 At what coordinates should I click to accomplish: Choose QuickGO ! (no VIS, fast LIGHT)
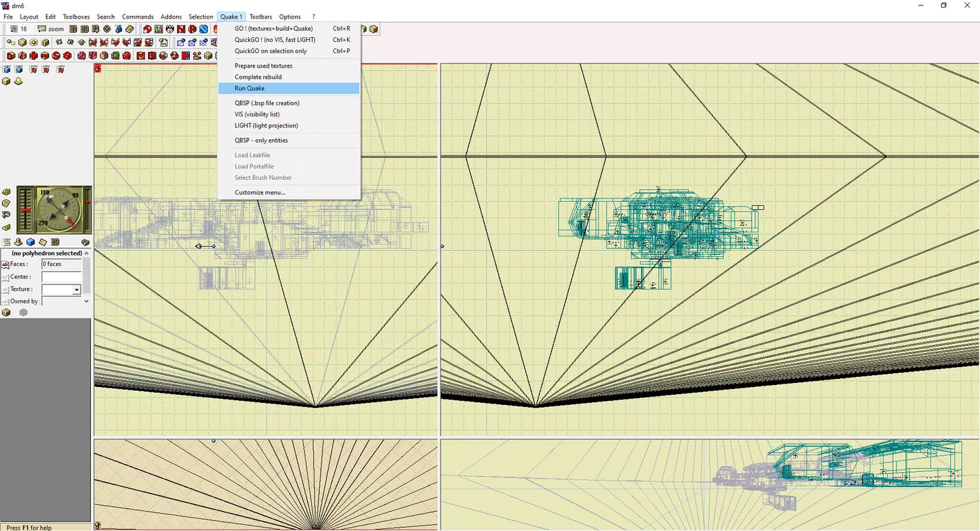(x=289, y=40)
